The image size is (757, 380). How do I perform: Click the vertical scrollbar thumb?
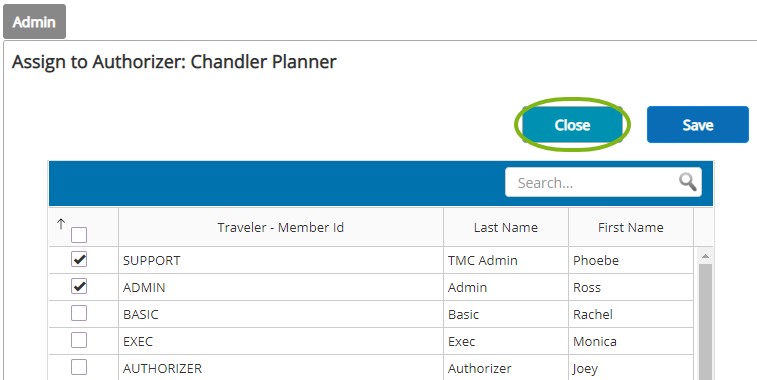click(x=705, y=321)
